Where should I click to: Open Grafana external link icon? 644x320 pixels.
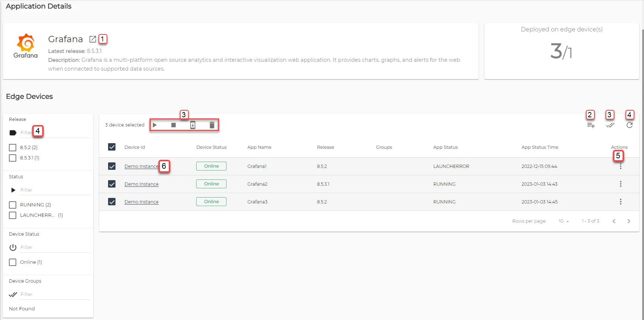[x=93, y=39]
